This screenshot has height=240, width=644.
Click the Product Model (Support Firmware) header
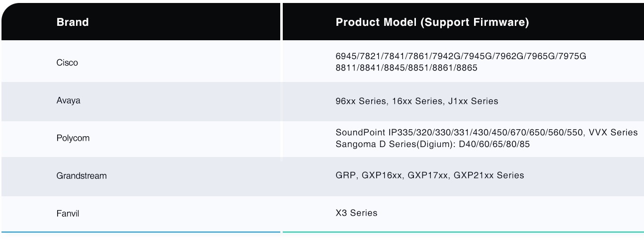click(x=432, y=22)
